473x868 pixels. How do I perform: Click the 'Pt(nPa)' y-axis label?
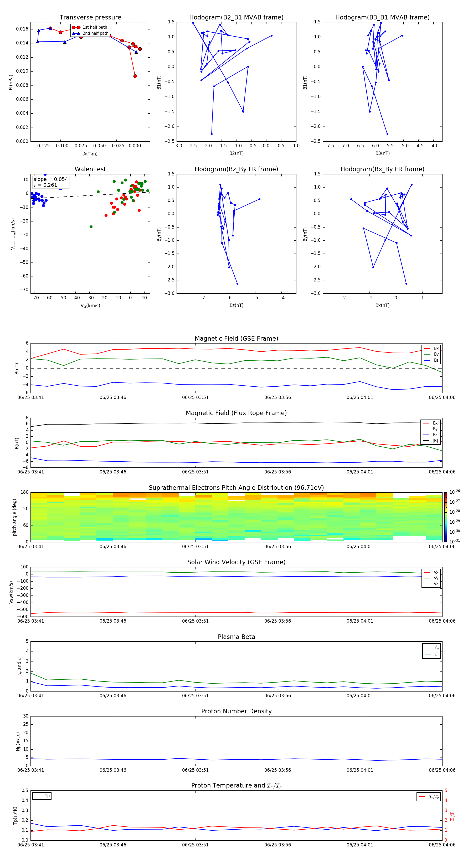[x=11, y=82]
